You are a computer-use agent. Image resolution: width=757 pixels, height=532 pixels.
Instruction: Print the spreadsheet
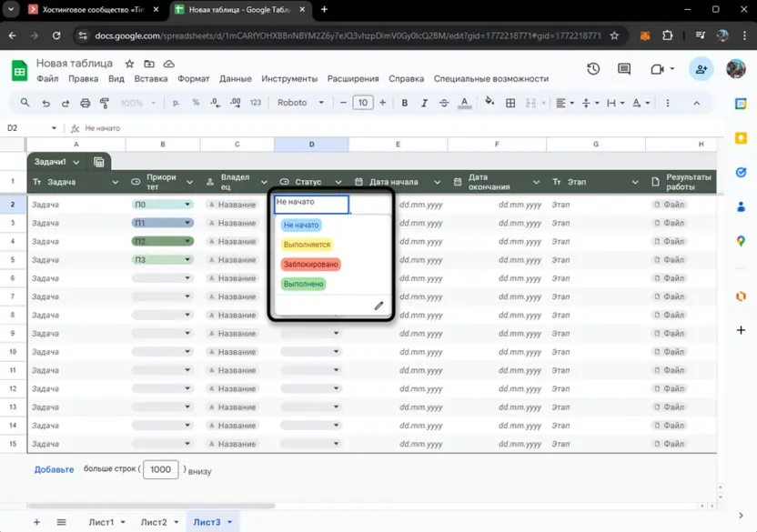85,103
